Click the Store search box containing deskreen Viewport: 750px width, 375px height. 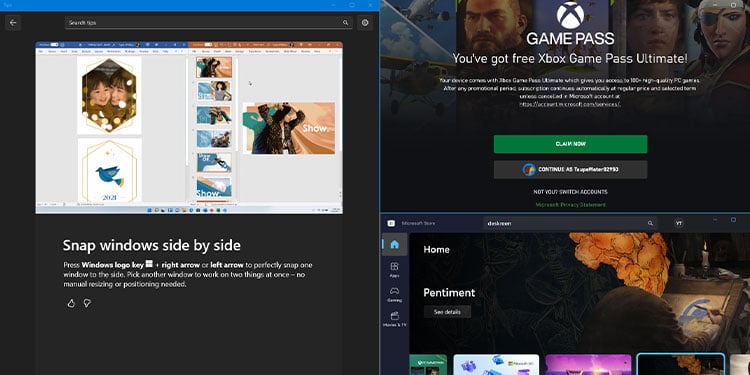point(570,223)
